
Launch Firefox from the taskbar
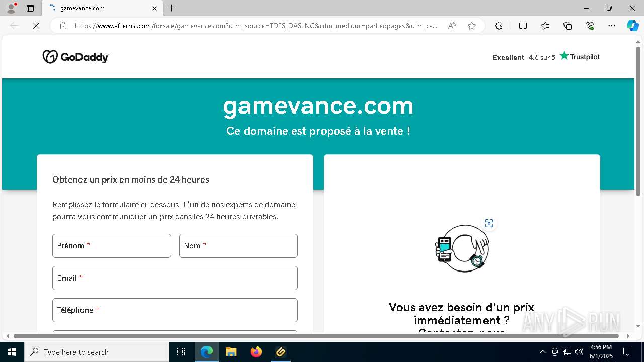pyautogui.click(x=256, y=352)
